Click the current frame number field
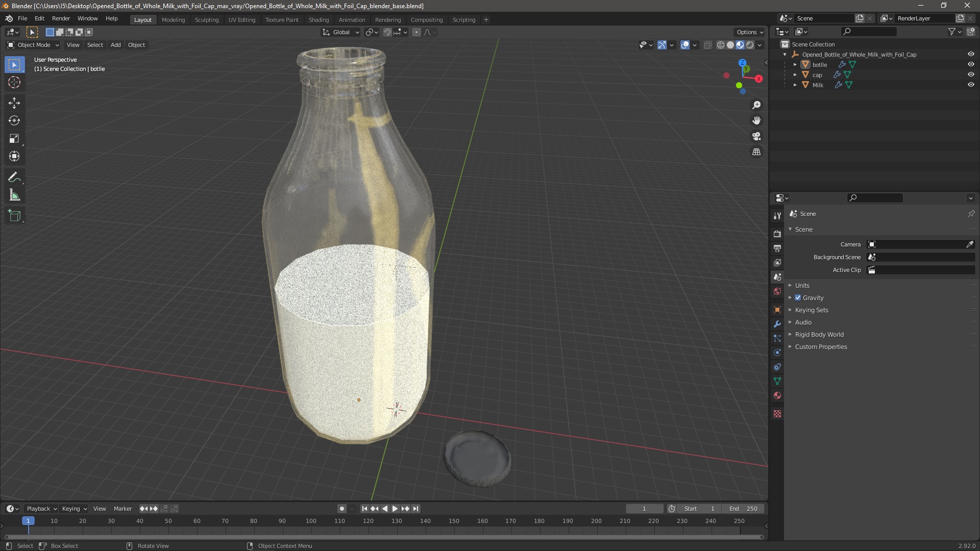This screenshot has height=551, width=980. (645, 509)
